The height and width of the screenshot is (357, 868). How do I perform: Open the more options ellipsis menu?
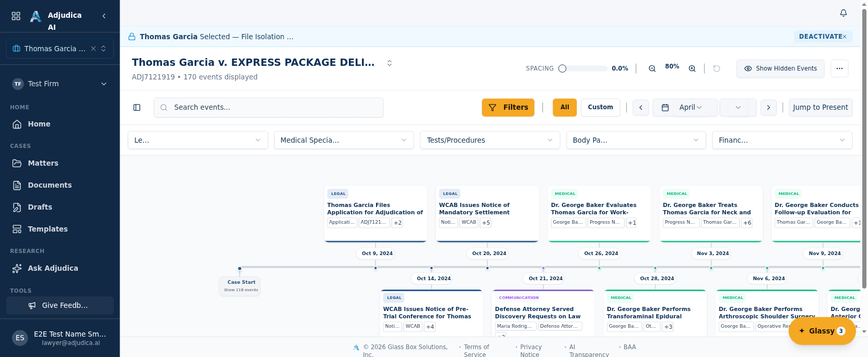pyautogui.click(x=839, y=68)
